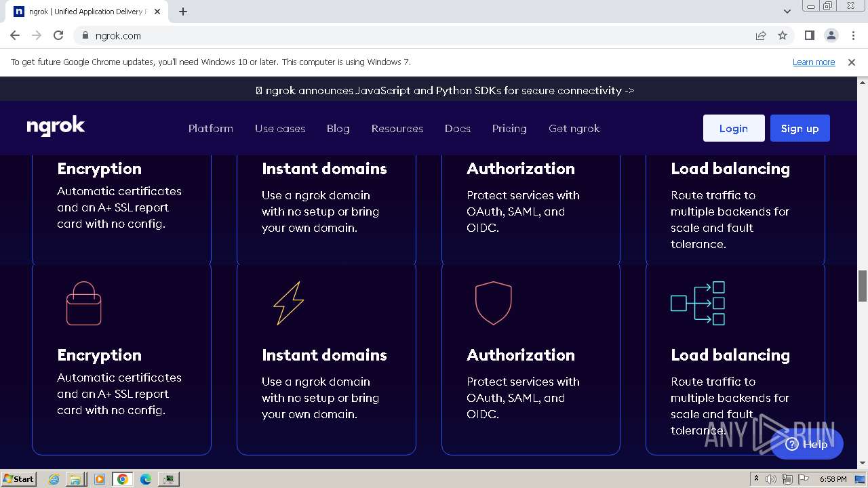Open the Resources menu
Screen dimensions: 868x488
(397, 128)
